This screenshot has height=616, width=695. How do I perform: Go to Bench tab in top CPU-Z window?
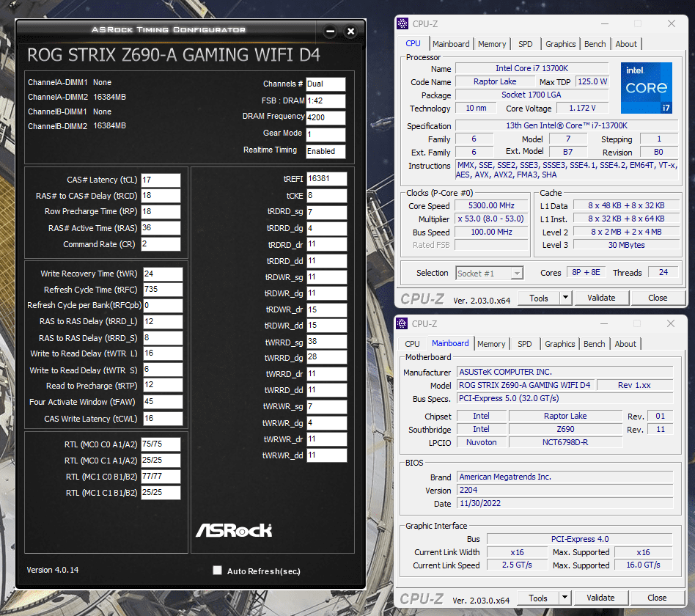pyautogui.click(x=595, y=44)
